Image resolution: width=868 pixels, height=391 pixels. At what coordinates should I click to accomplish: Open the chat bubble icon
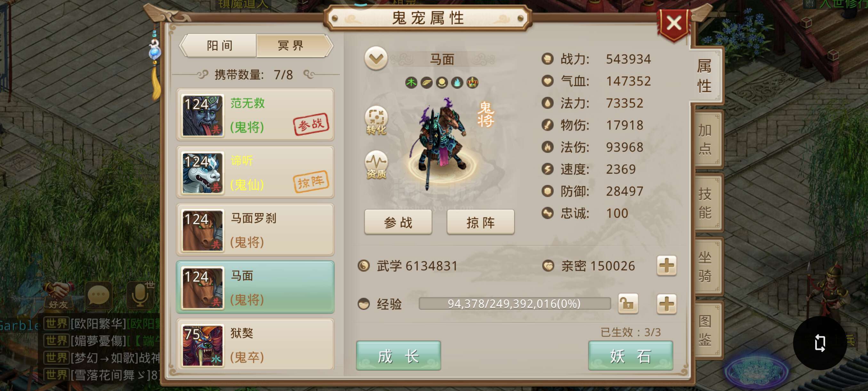pos(99,295)
